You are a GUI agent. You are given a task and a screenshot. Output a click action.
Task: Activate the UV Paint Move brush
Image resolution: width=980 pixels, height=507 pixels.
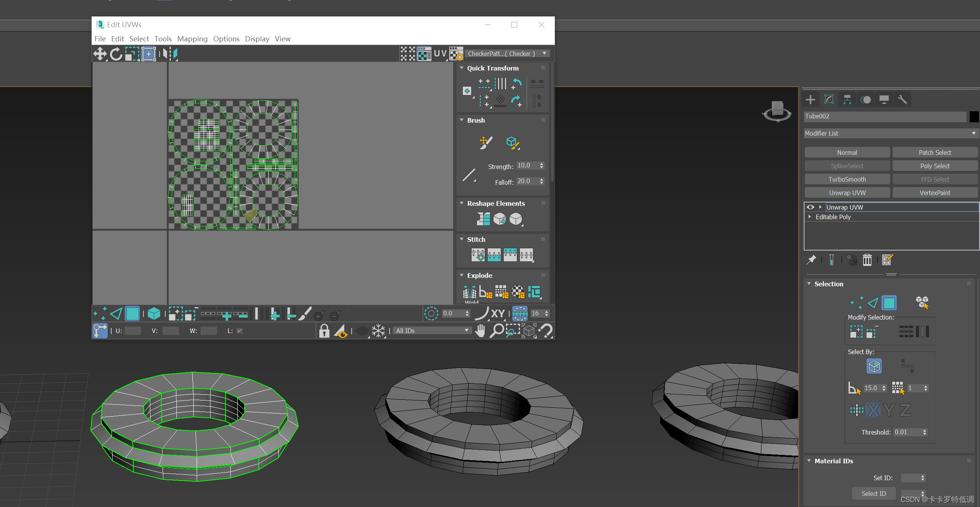pos(485,143)
